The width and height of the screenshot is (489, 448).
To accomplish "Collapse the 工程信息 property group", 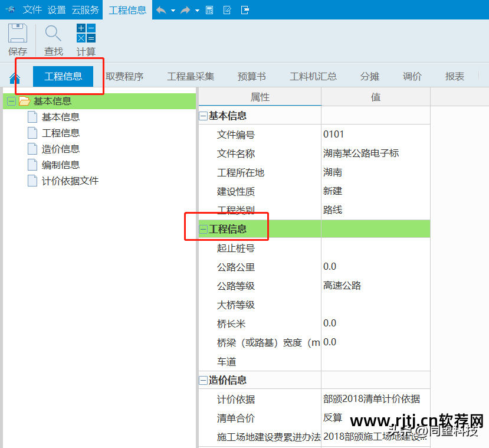I will coord(203,229).
